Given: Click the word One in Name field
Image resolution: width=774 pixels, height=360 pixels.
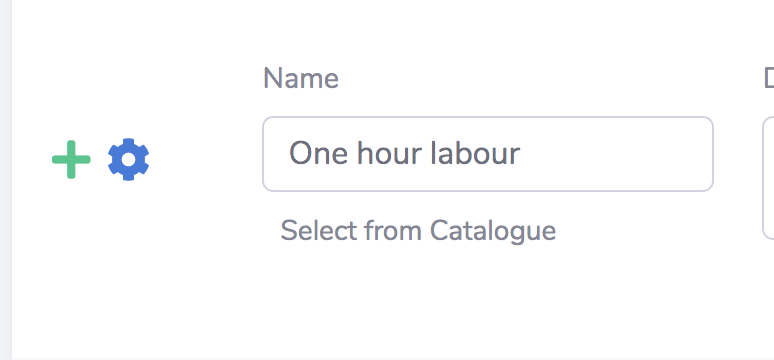Looking at the screenshot, I should point(319,154).
